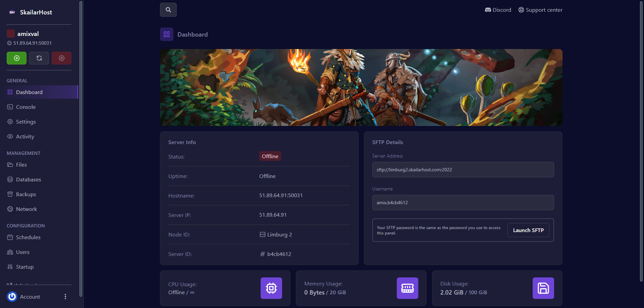Click the sidebar vertical scrollbar
Image resolution: width=644 pixels, height=308 pixels.
pos(81,148)
